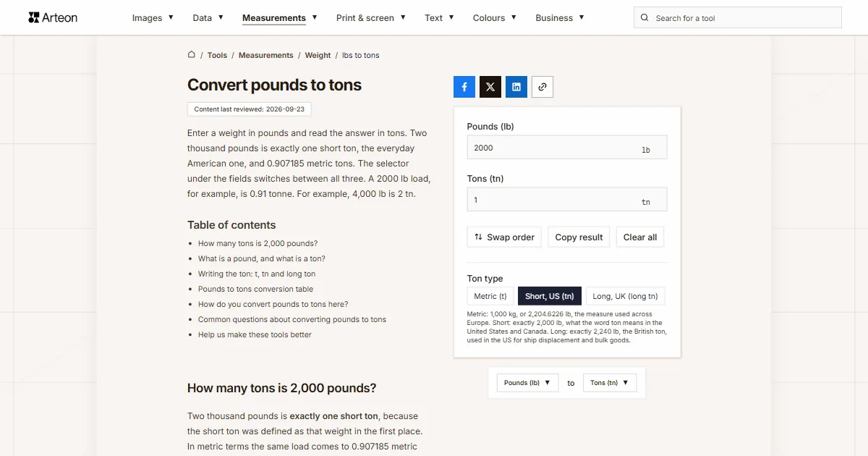
Task: Focus the Pounds (lb) input field
Action: coord(567,148)
